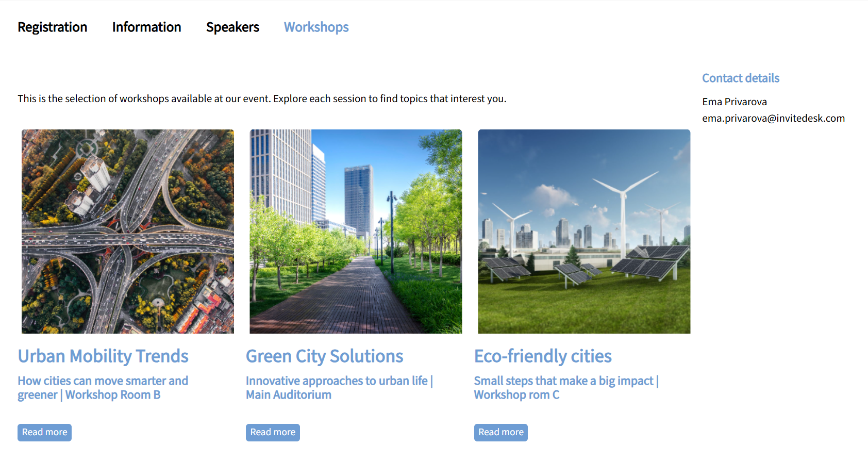Click the Contact details heading
The width and height of the screenshot is (868, 461).
tap(741, 78)
